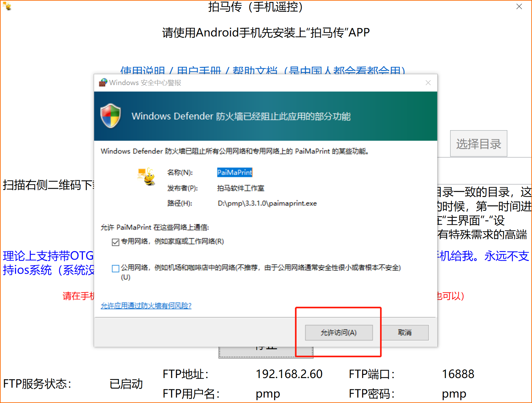Close the Windows security alert dialog
The width and height of the screenshot is (532, 403).
click(428, 83)
